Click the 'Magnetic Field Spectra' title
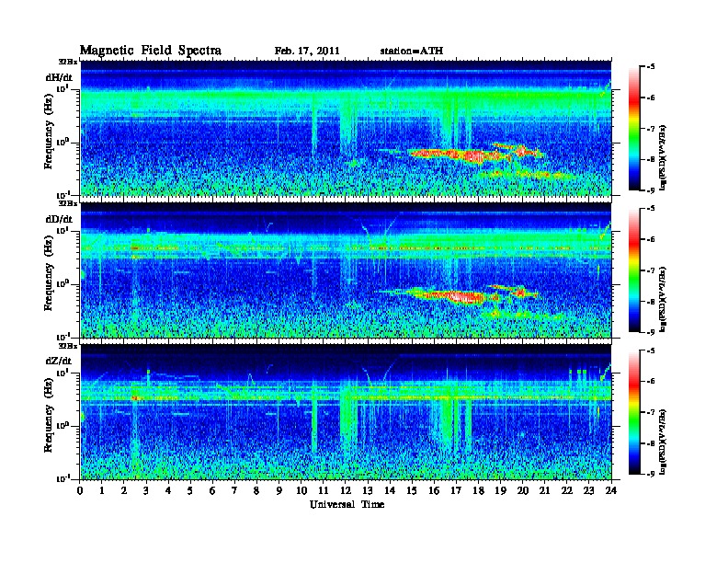Viewport: 728px width, 563px height. tap(151, 51)
